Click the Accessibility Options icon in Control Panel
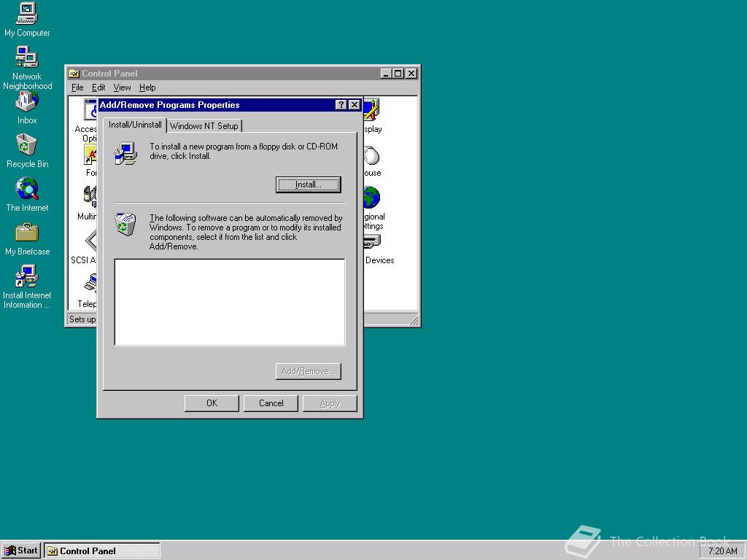The height and width of the screenshot is (560, 747). coord(90,109)
